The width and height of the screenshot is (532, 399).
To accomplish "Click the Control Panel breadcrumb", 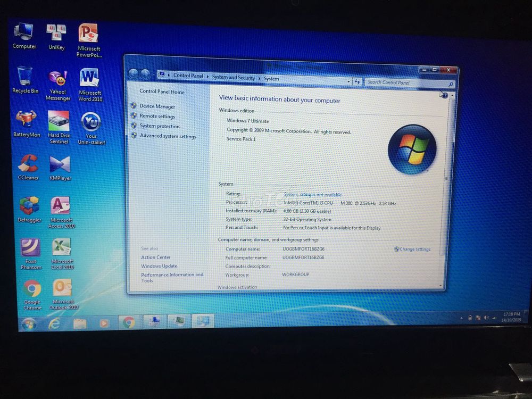I will pyautogui.click(x=188, y=76).
